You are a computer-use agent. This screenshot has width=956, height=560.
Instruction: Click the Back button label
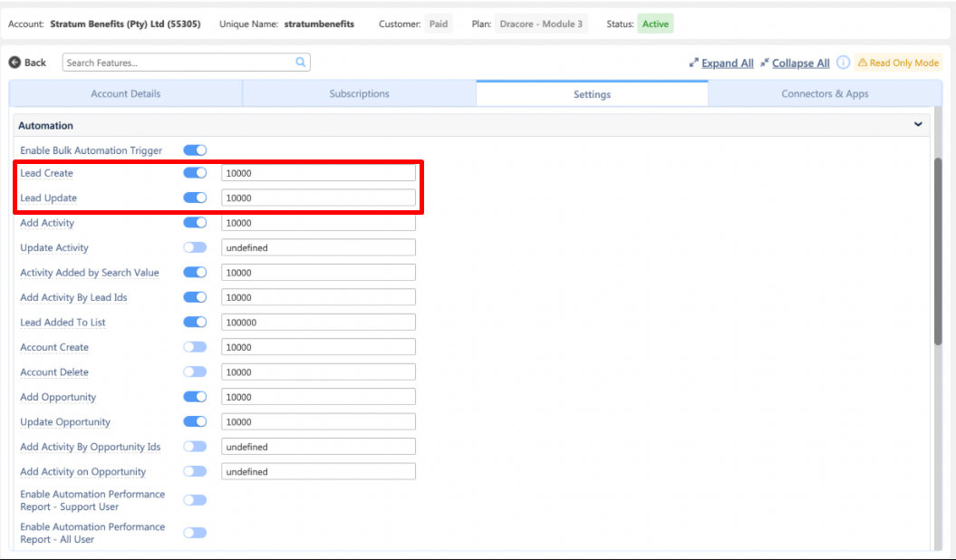point(35,63)
